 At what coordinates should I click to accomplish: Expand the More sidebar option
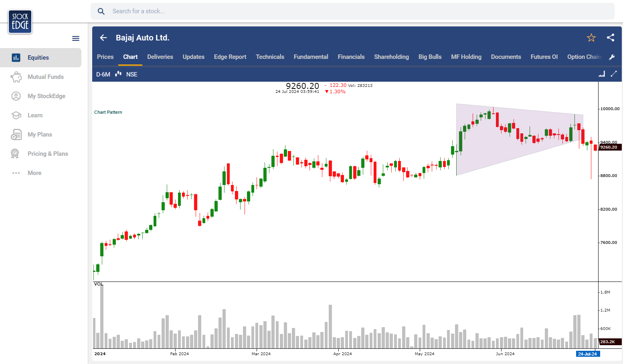(34, 173)
